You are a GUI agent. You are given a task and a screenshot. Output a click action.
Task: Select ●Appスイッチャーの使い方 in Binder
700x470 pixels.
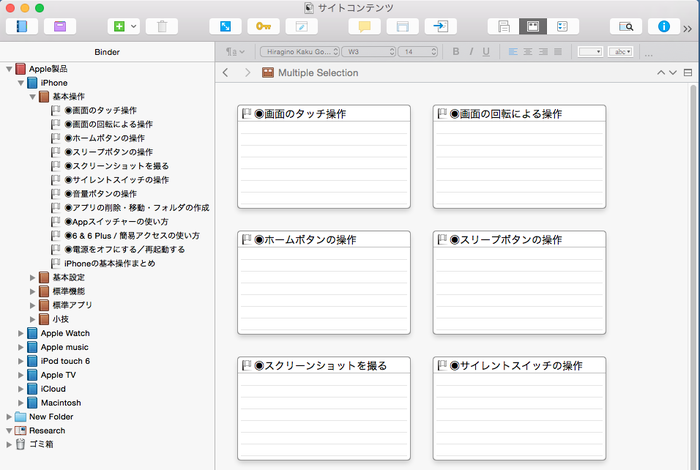116,221
